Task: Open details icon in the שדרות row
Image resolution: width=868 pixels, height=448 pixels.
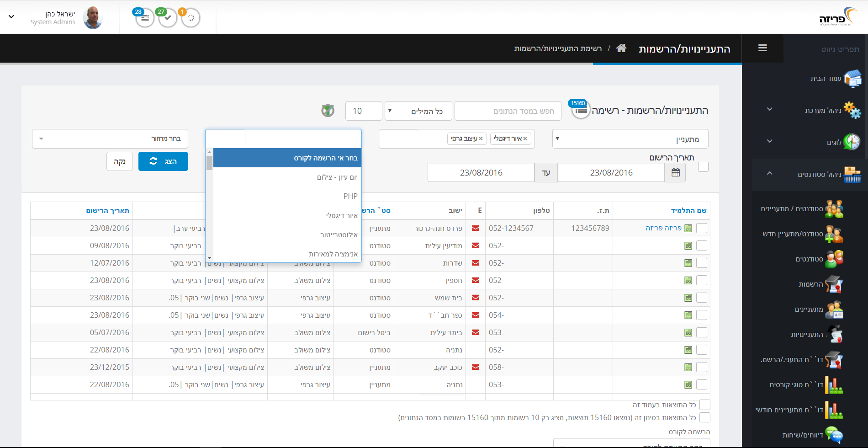Action: [x=688, y=263]
